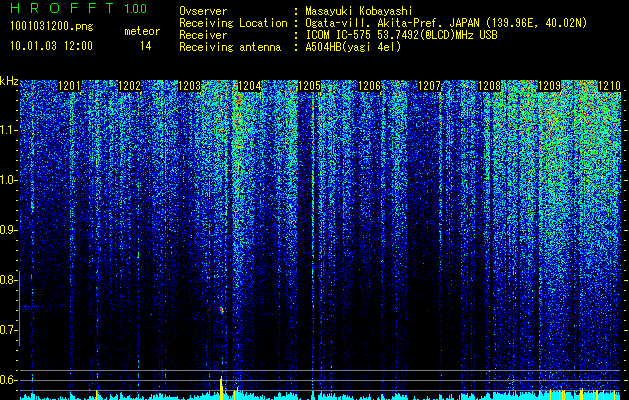Click the 1202 time marker

click(x=129, y=86)
